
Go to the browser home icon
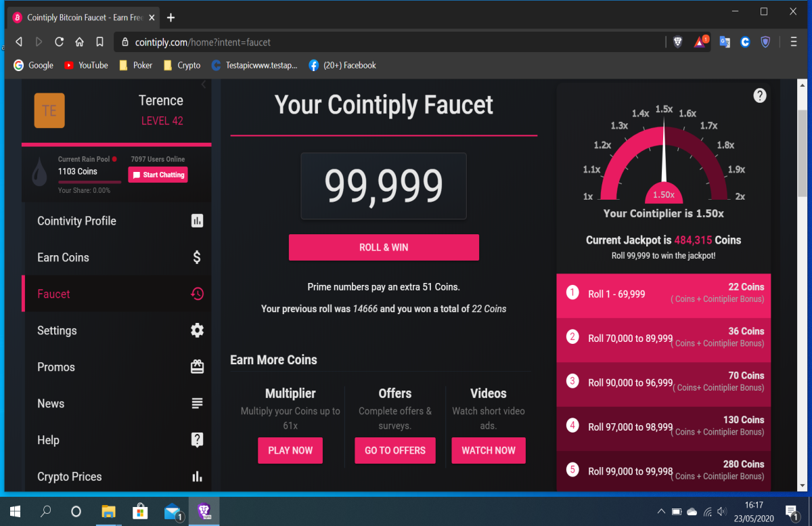[79, 42]
